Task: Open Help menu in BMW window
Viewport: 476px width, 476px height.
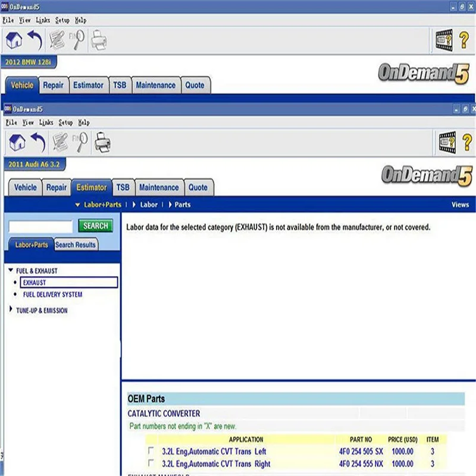Action: click(x=80, y=20)
